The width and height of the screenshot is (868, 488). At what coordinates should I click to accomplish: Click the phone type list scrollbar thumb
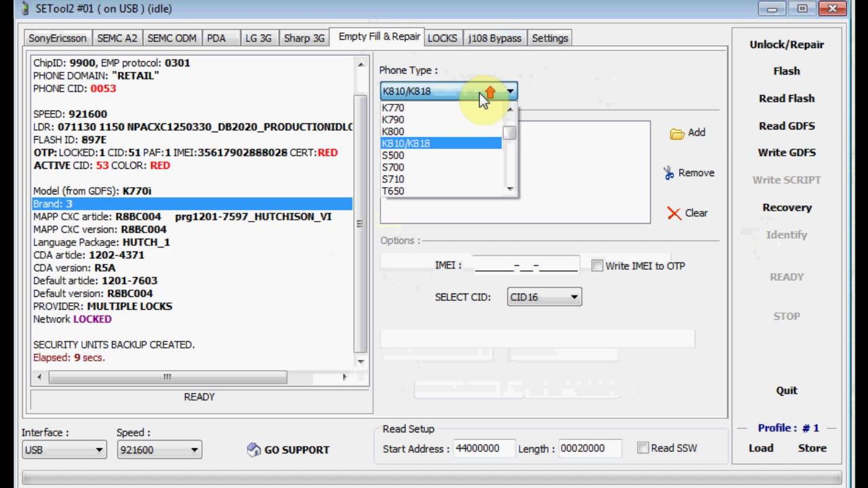coord(509,132)
